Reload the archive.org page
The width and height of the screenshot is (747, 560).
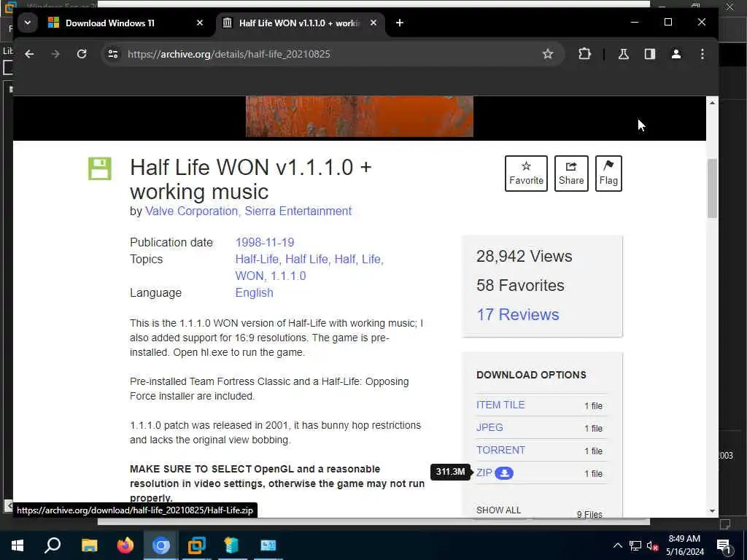(82, 54)
